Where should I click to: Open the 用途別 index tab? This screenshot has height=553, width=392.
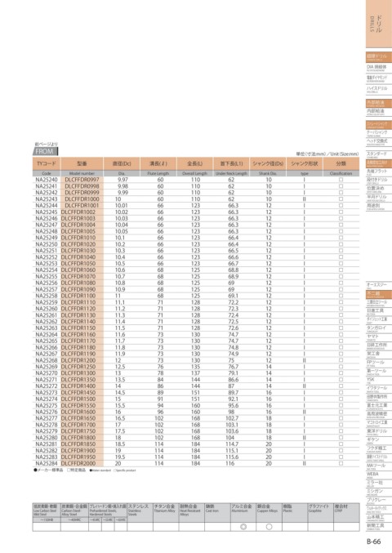pyautogui.click(x=379, y=207)
